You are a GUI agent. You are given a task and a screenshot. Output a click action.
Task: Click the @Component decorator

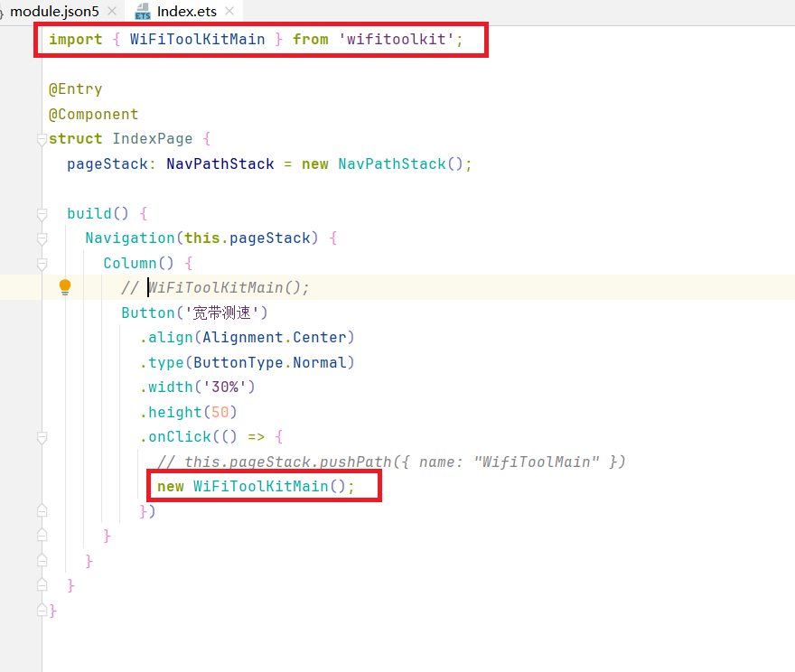point(93,115)
